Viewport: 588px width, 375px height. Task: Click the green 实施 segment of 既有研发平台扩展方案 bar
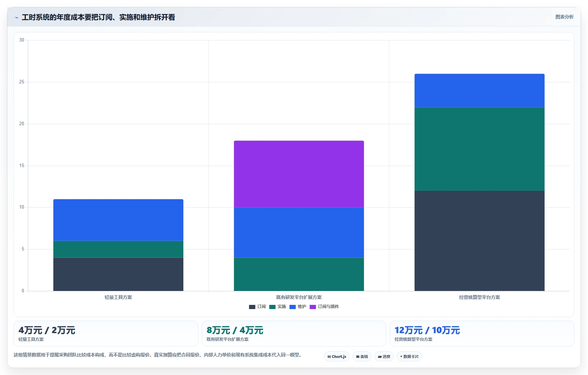tap(299, 274)
